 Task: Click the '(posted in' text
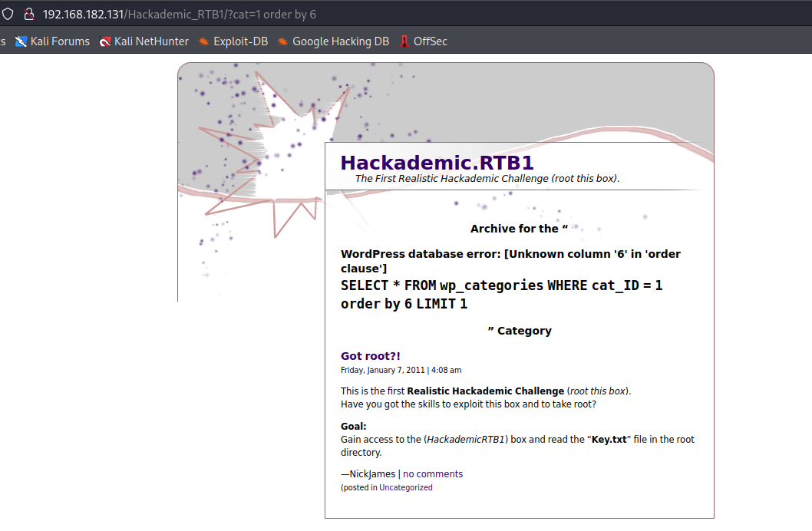pos(359,487)
